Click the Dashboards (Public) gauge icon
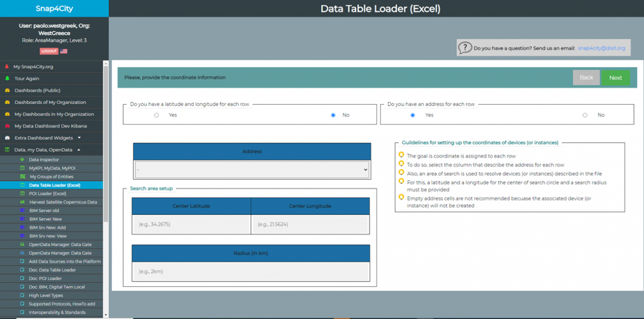This screenshot has width=644, height=319. pyautogui.click(x=7, y=90)
